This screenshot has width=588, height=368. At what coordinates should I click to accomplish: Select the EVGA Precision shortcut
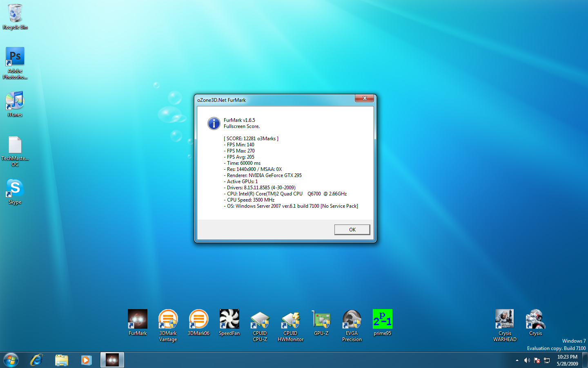point(352,325)
